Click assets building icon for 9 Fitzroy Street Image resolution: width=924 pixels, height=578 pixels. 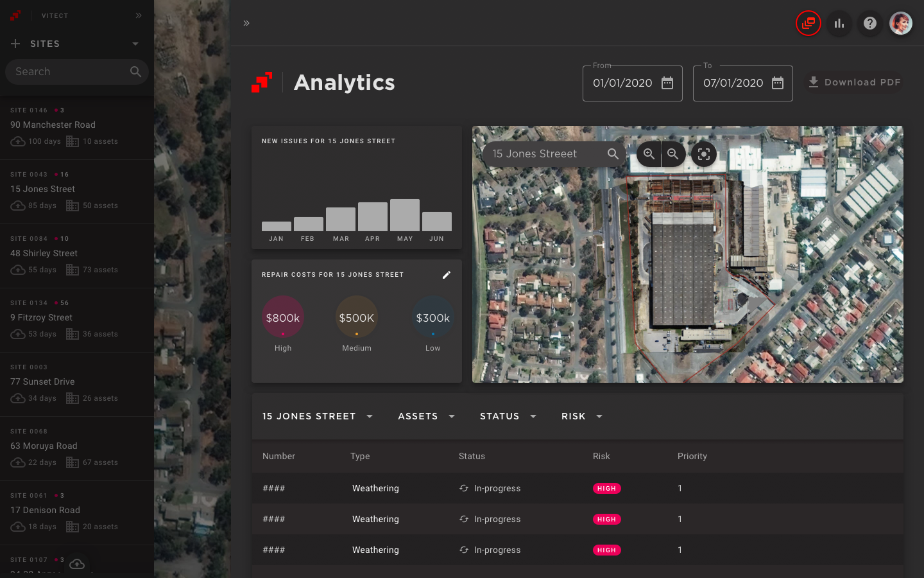(x=73, y=334)
